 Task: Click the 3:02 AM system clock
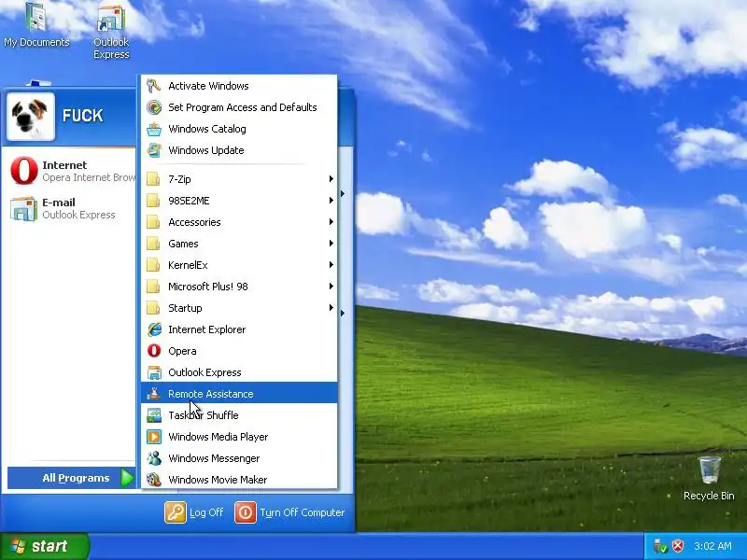(x=712, y=546)
